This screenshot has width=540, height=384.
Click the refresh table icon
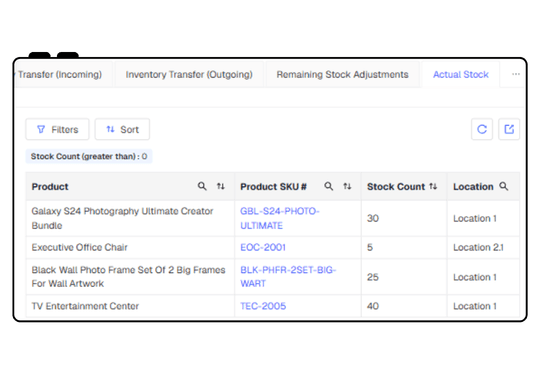[x=482, y=129]
